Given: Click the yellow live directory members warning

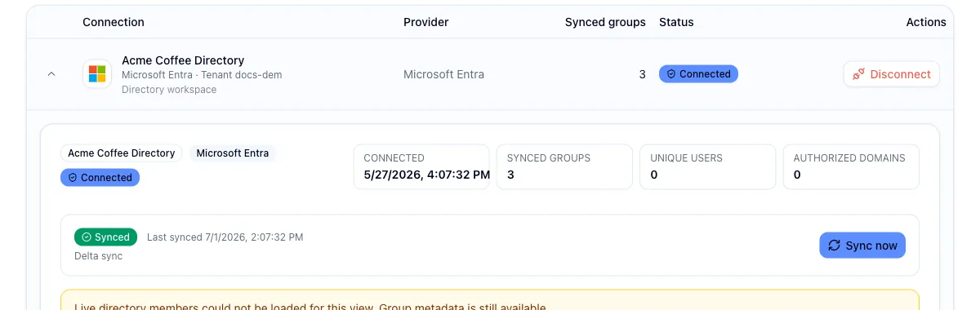Looking at the screenshot, I should pyautogui.click(x=490, y=299).
